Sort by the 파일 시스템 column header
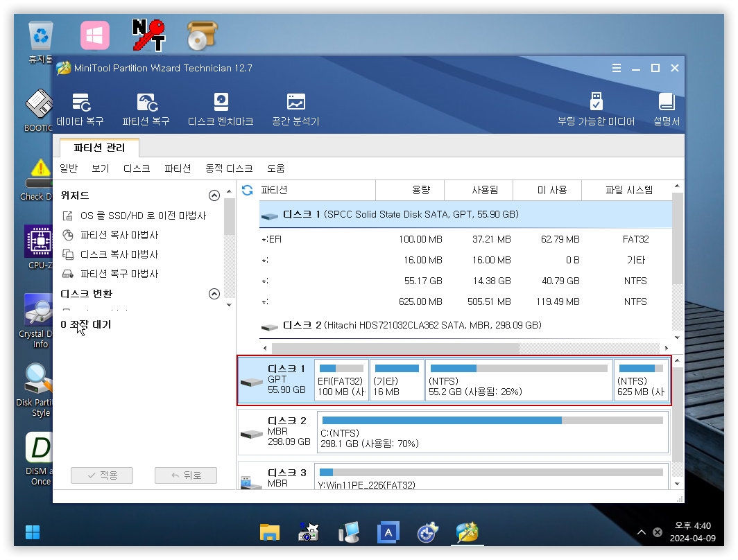This screenshot has width=738, height=560. click(x=627, y=190)
